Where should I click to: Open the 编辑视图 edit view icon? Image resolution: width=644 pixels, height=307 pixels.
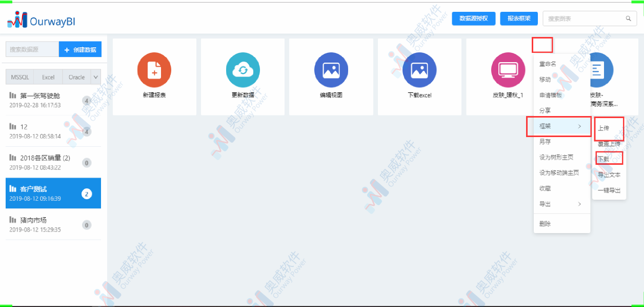point(331,70)
